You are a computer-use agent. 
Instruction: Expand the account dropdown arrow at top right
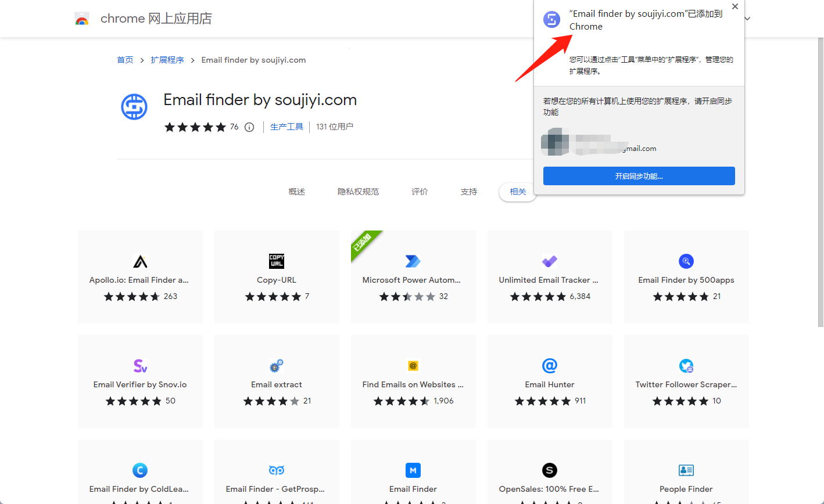coord(747,19)
